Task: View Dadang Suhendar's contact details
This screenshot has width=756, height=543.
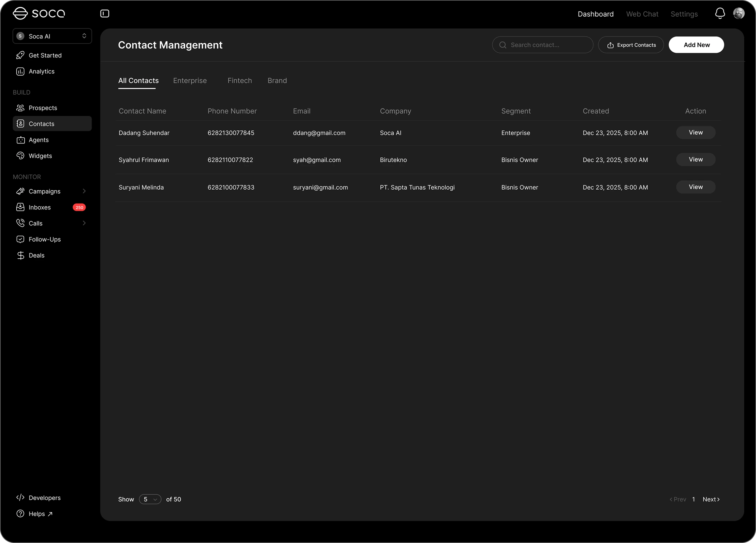Action: click(x=695, y=132)
